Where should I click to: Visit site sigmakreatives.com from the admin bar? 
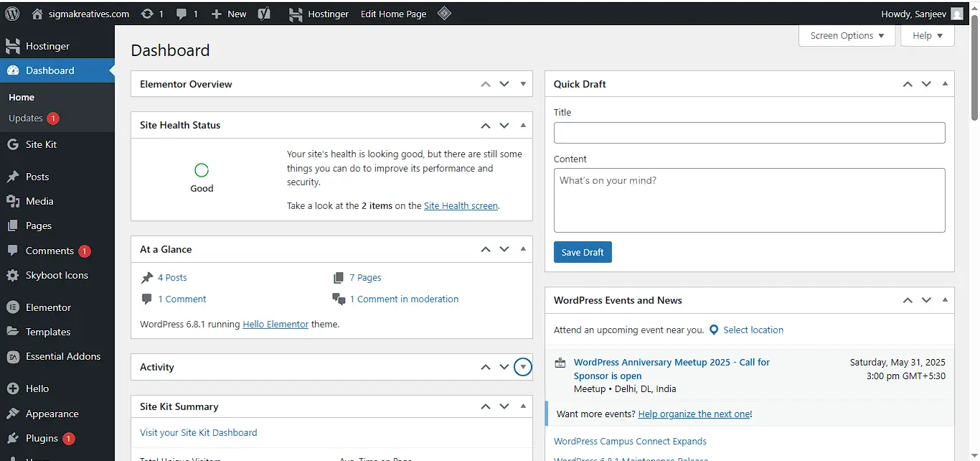click(x=80, y=14)
